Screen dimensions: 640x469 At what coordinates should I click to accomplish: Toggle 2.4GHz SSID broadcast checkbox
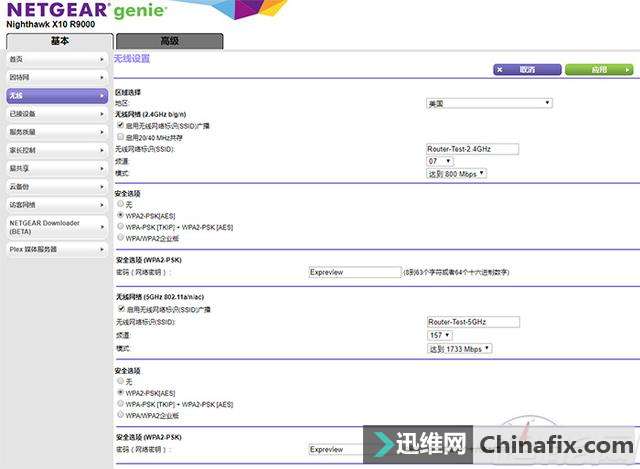[120, 126]
